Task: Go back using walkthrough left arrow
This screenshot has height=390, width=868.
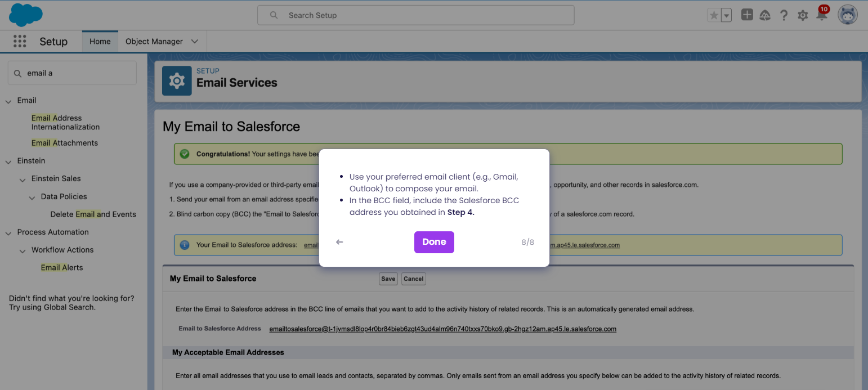Action: click(x=339, y=242)
